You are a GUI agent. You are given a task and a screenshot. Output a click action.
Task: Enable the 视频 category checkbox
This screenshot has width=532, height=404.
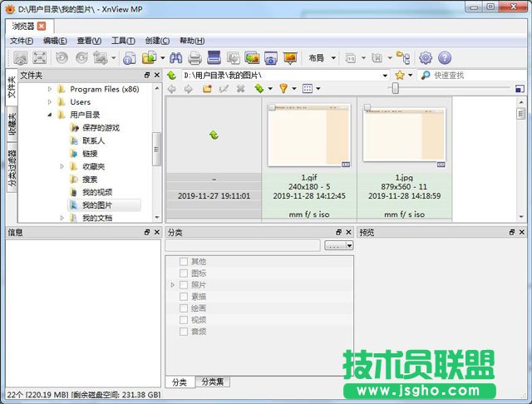(184, 320)
